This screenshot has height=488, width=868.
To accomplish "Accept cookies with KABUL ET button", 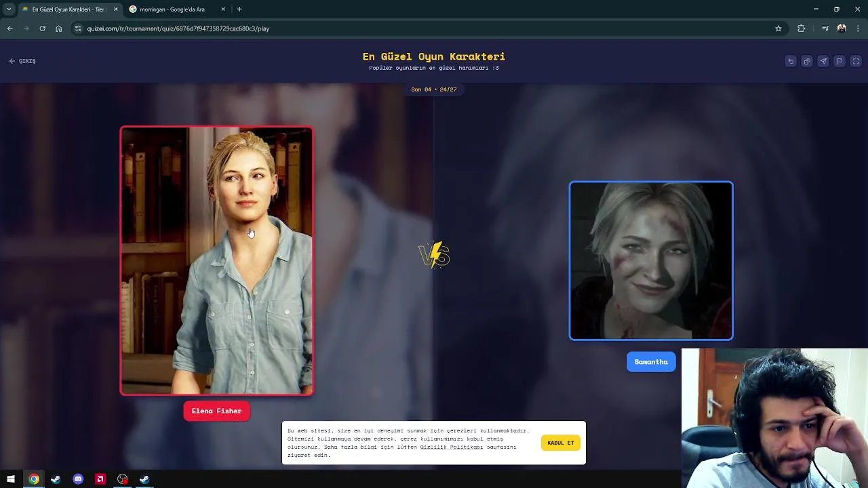I will tap(561, 443).
